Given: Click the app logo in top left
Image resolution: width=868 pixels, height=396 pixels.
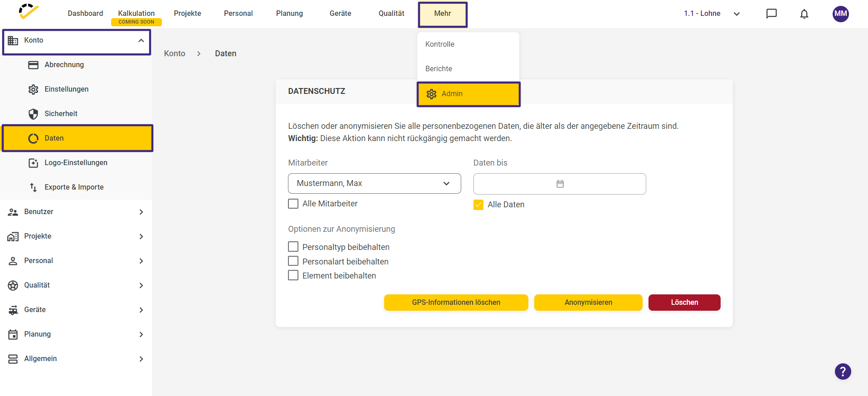Looking at the screenshot, I should pyautogui.click(x=29, y=11).
